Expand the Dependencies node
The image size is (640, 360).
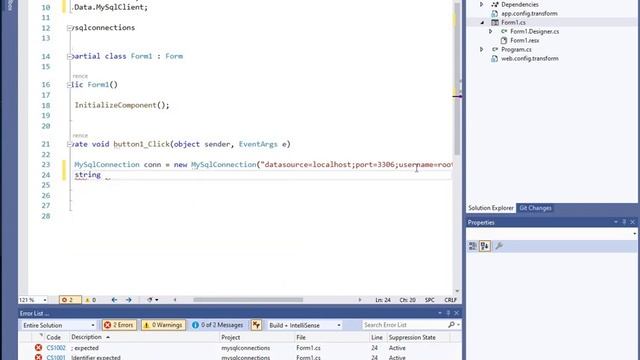[x=482, y=4]
